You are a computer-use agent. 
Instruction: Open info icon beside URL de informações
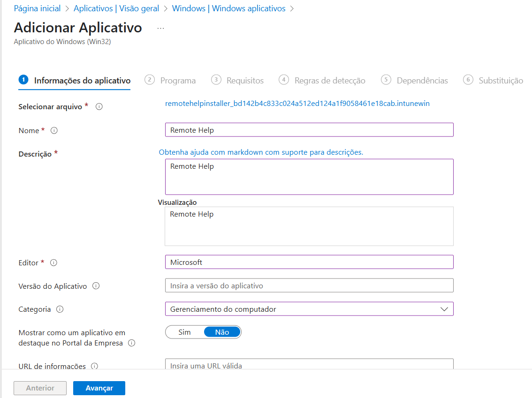(94, 366)
